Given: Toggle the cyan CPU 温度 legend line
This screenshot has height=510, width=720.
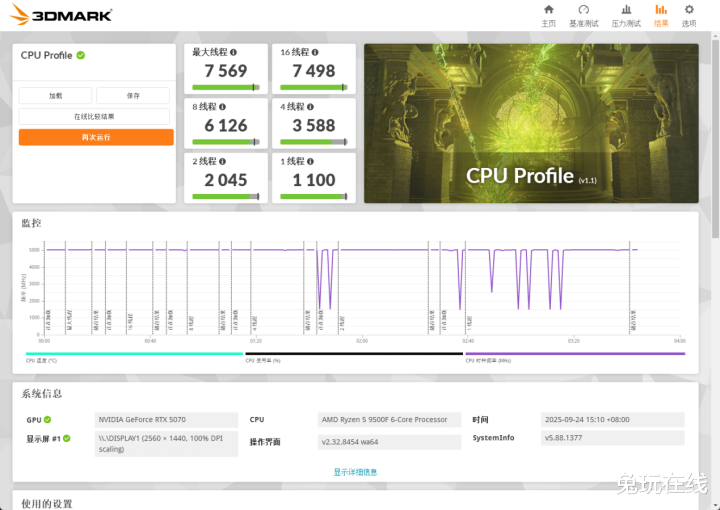Looking at the screenshot, I should tap(134, 353).
